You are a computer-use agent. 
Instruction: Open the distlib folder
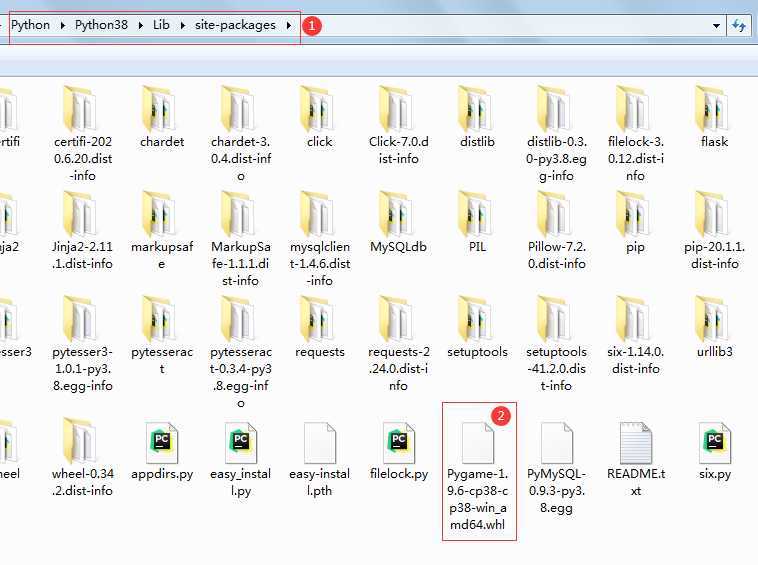pos(478,117)
